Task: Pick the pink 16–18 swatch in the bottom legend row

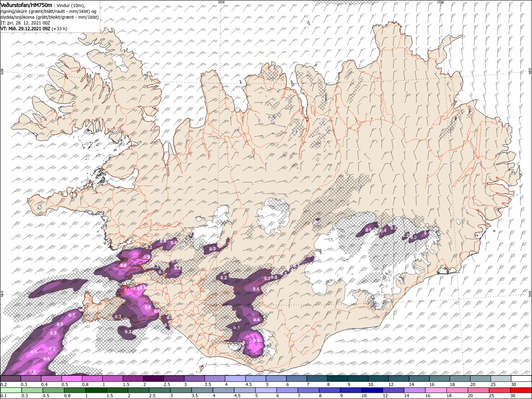Action: pos(435,390)
